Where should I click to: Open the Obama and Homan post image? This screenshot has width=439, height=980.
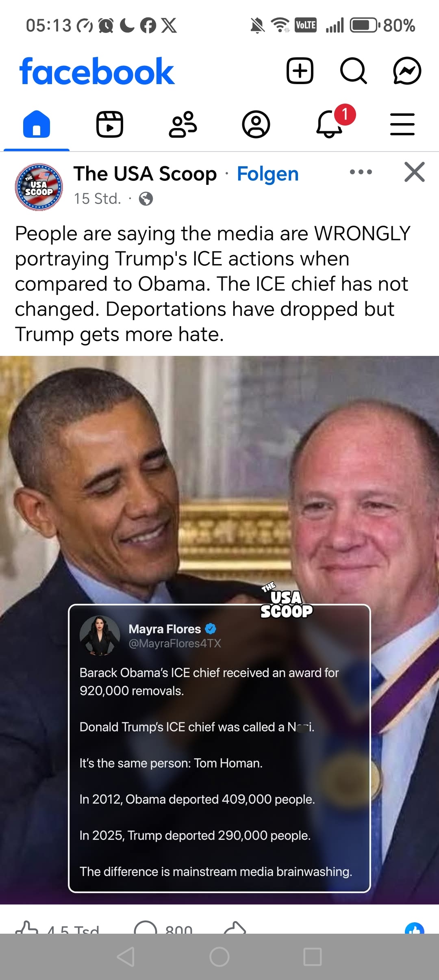pos(219,630)
